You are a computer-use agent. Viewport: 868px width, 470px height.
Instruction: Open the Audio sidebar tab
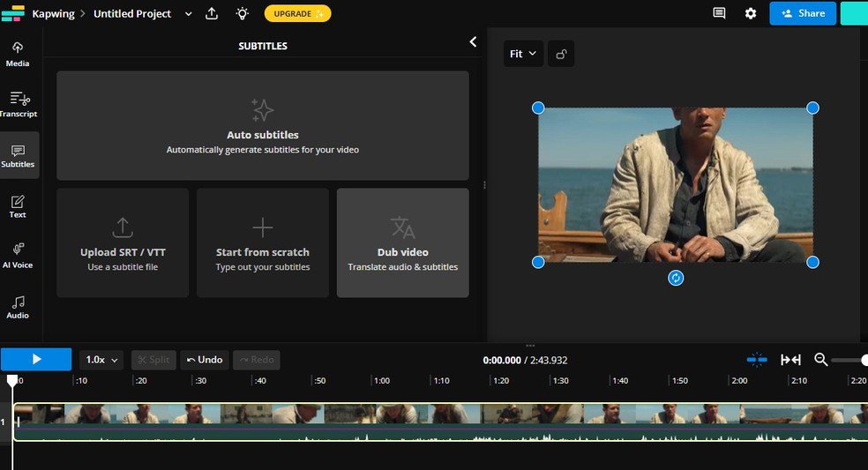click(18, 307)
